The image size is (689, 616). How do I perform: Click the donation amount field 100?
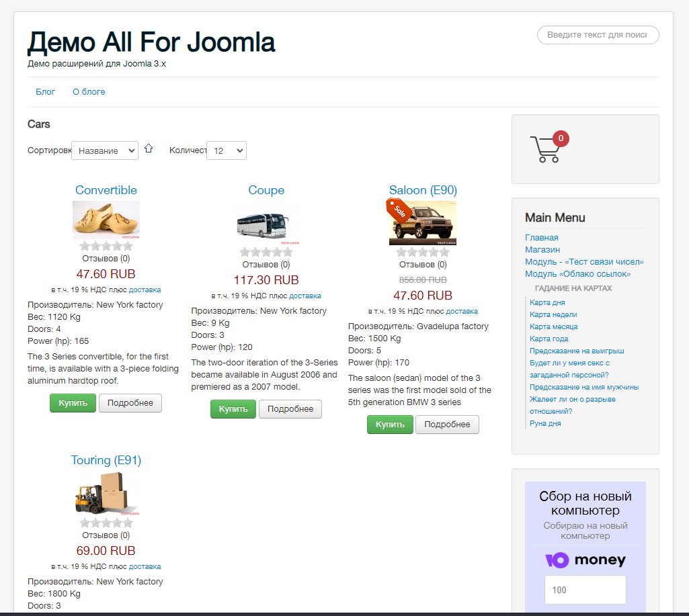tap(585, 590)
